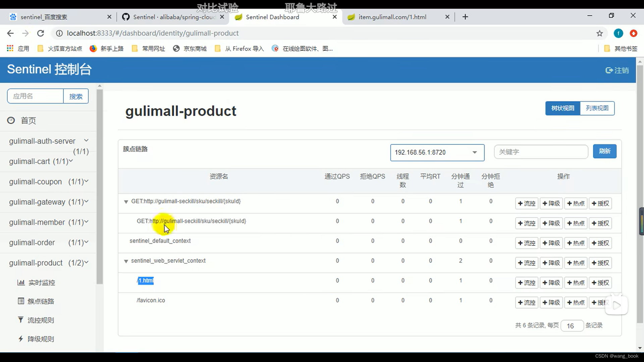Click the 流控规则 filter funnel icon
Viewport: 644px width, 362px height.
coord(21,320)
